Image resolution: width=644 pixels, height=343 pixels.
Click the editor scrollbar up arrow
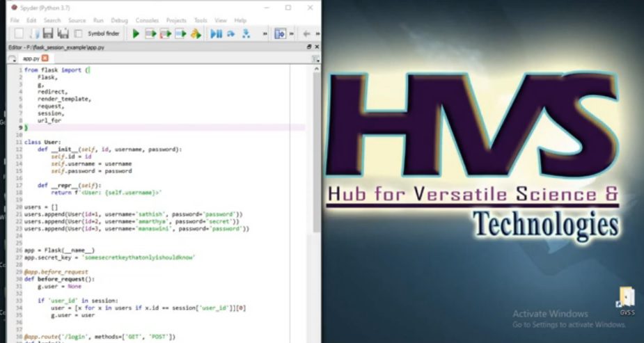click(317, 69)
